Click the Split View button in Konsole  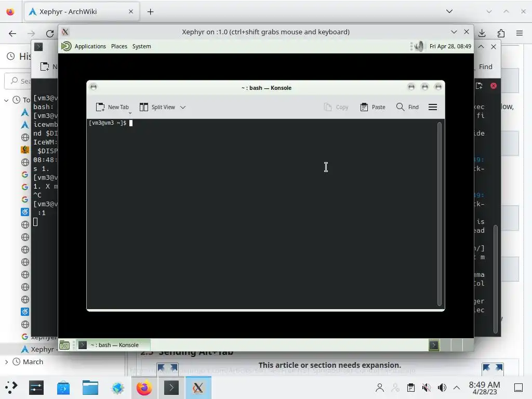(157, 107)
